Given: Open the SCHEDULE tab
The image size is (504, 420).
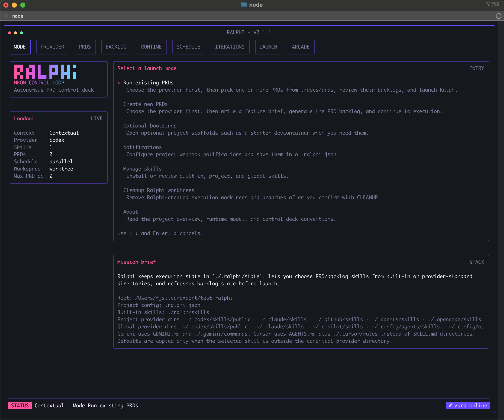Looking at the screenshot, I should 189,47.
